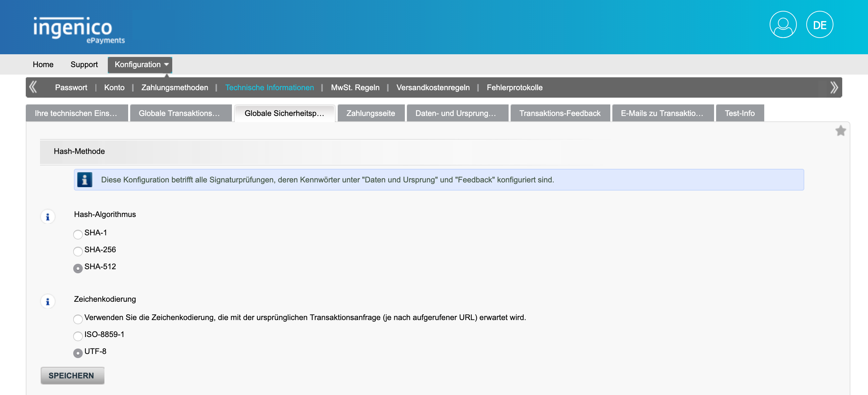The image size is (868, 395).
Task: Expand the Konfiguration dropdown menu
Action: [x=140, y=65]
